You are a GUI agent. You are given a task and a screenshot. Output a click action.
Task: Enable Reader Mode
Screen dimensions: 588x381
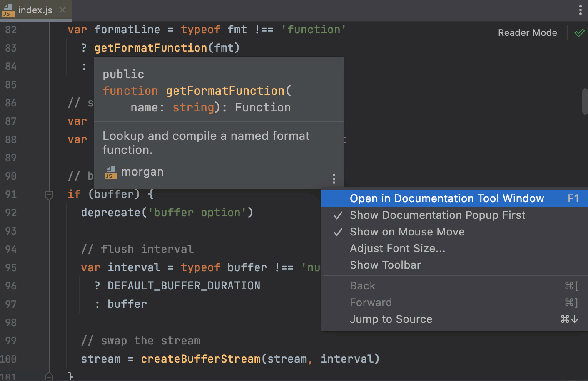(527, 33)
